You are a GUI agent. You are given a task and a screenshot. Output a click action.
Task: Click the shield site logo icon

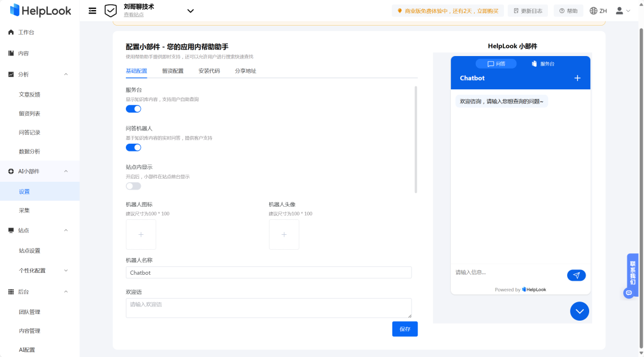pyautogui.click(x=110, y=11)
